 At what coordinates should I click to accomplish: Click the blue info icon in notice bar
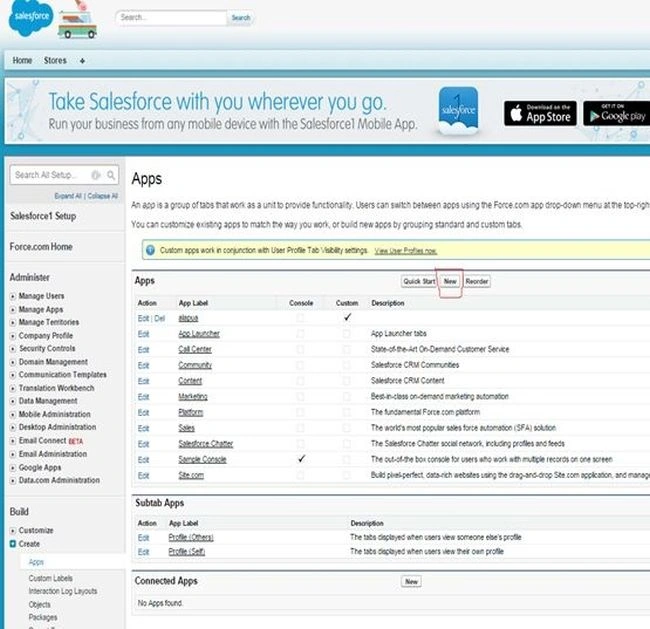point(150,250)
